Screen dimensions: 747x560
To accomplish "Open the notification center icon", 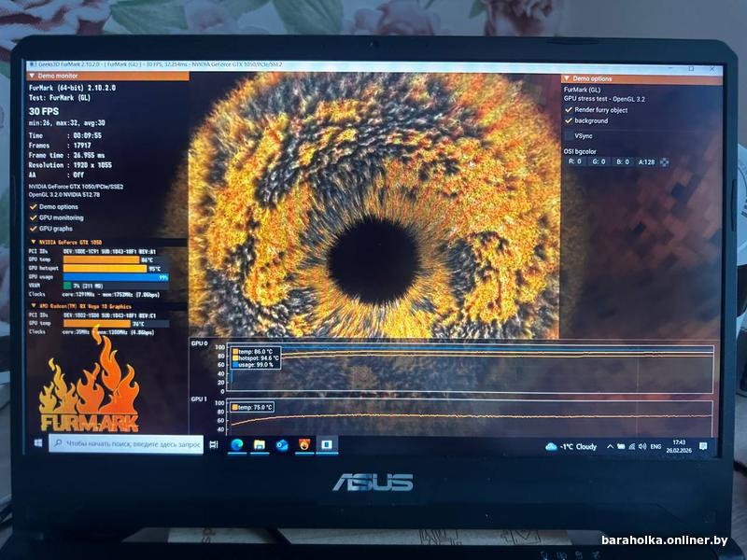I will pos(703,446).
